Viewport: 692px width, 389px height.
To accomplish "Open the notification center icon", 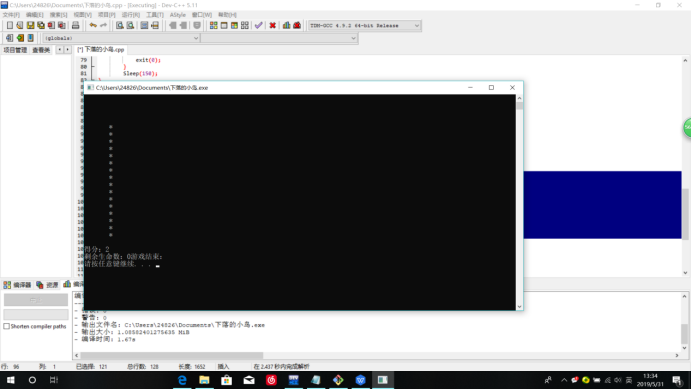I will (677, 380).
